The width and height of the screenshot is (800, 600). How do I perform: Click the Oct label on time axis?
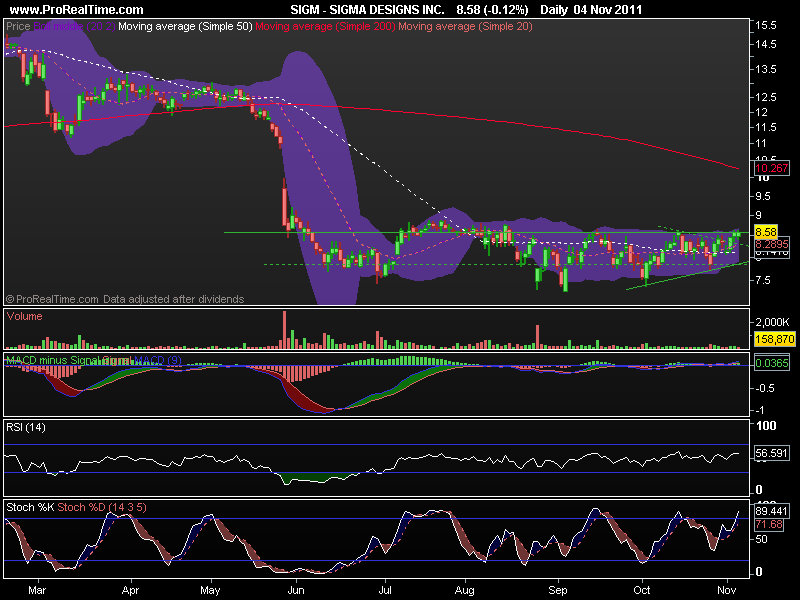[642, 591]
